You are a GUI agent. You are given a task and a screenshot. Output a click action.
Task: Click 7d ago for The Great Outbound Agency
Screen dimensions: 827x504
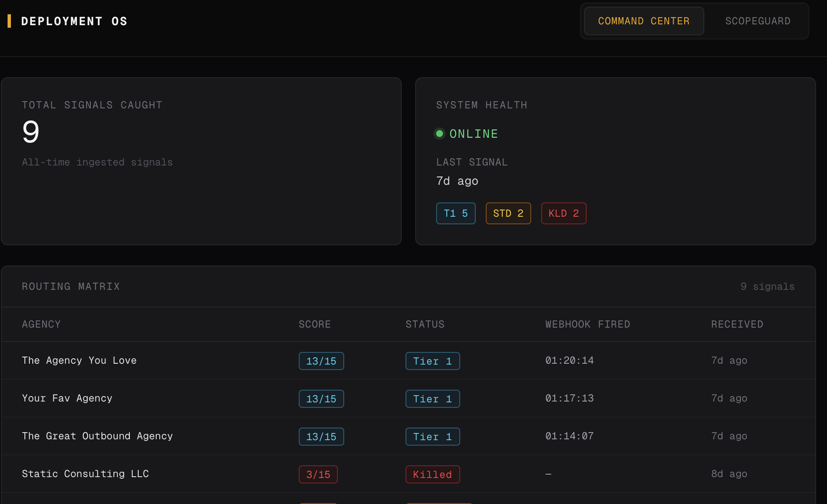[729, 436]
